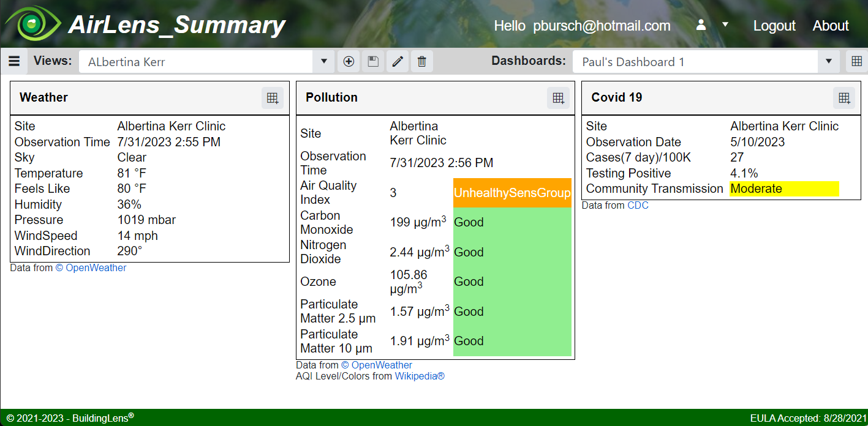Click pollution observation time 7/31/2023 2:56 PM

click(x=442, y=163)
